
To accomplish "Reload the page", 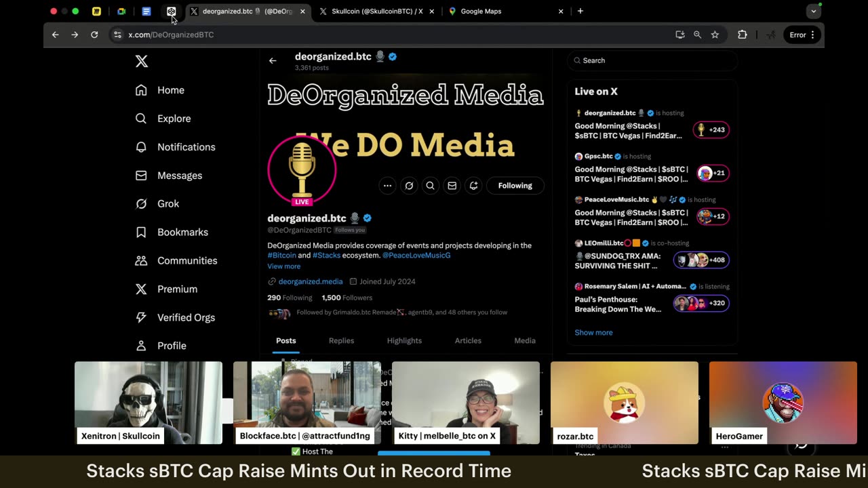I will (94, 35).
